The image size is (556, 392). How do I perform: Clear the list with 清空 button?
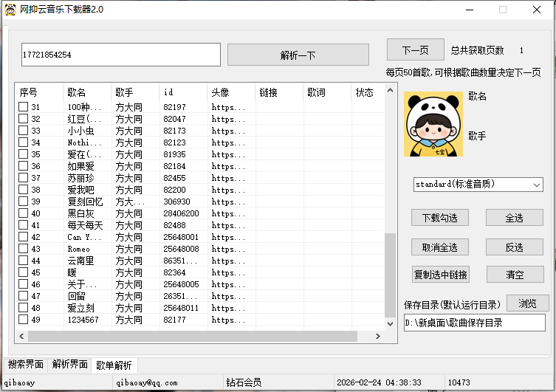pyautogui.click(x=515, y=275)
